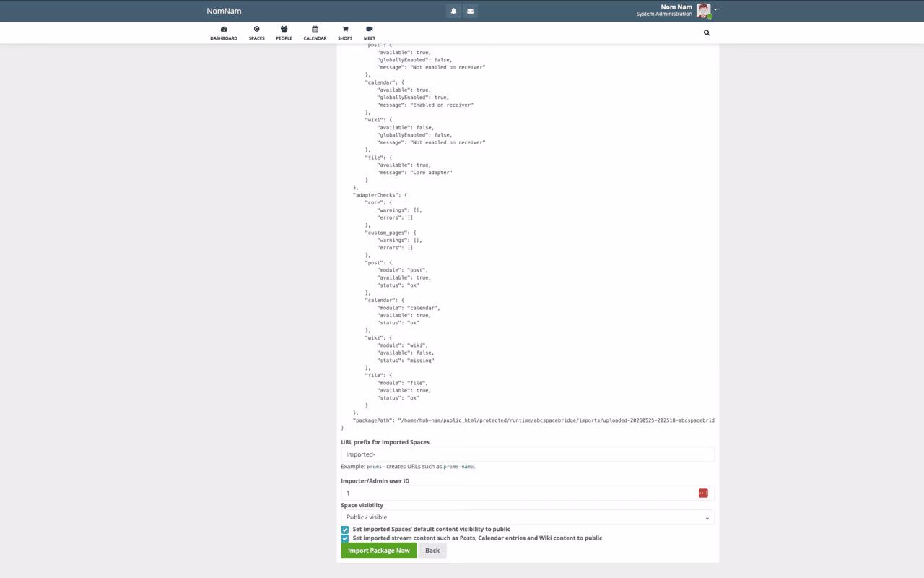Click Import Package Now button

379,551
